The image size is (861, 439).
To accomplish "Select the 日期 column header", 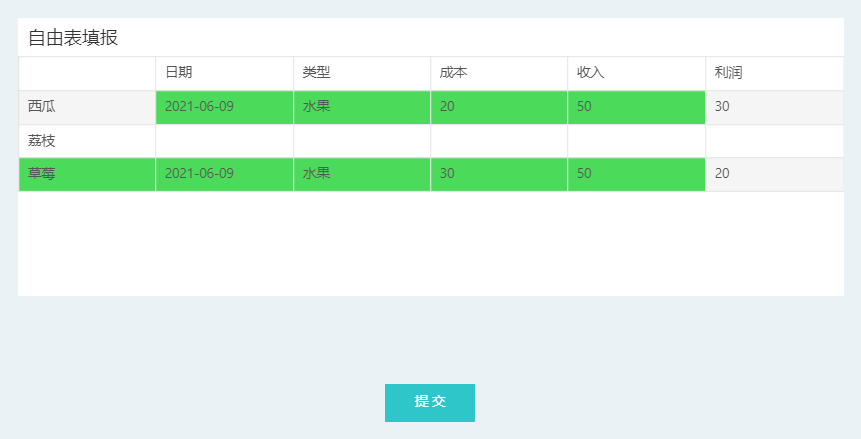I will (225, 73).
